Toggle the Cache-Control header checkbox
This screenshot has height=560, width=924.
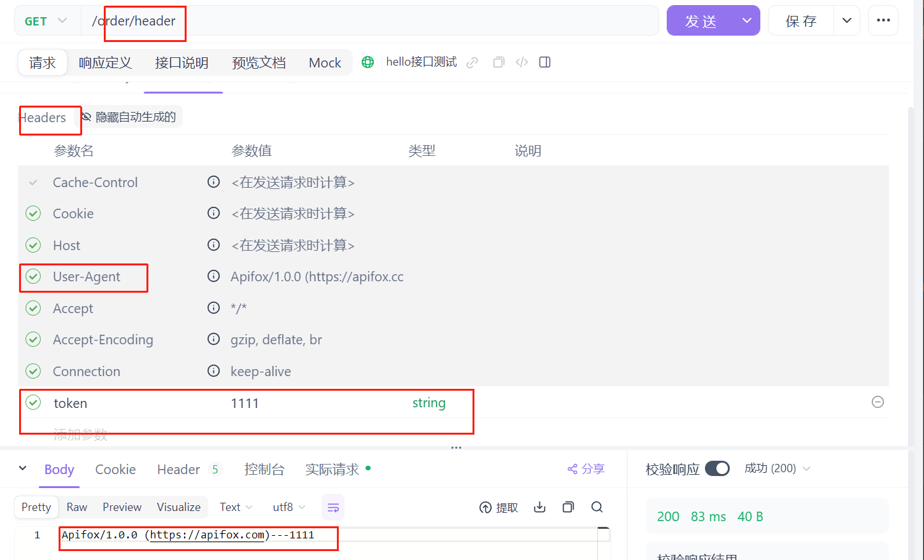[x=33, y=183]
